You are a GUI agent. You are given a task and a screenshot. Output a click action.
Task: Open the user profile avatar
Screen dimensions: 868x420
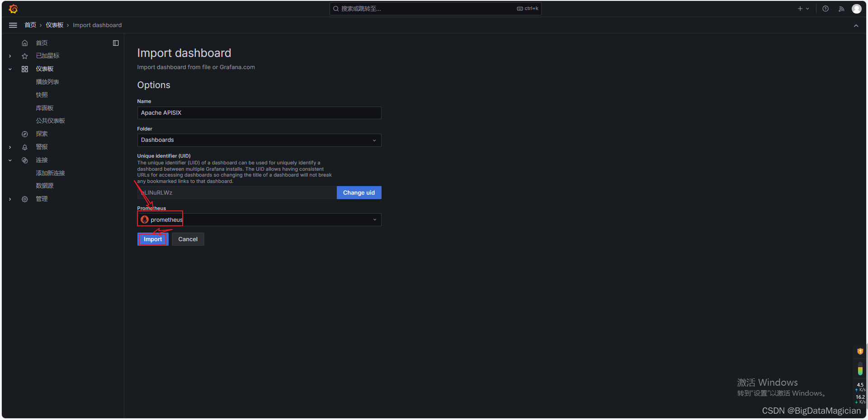857,9
